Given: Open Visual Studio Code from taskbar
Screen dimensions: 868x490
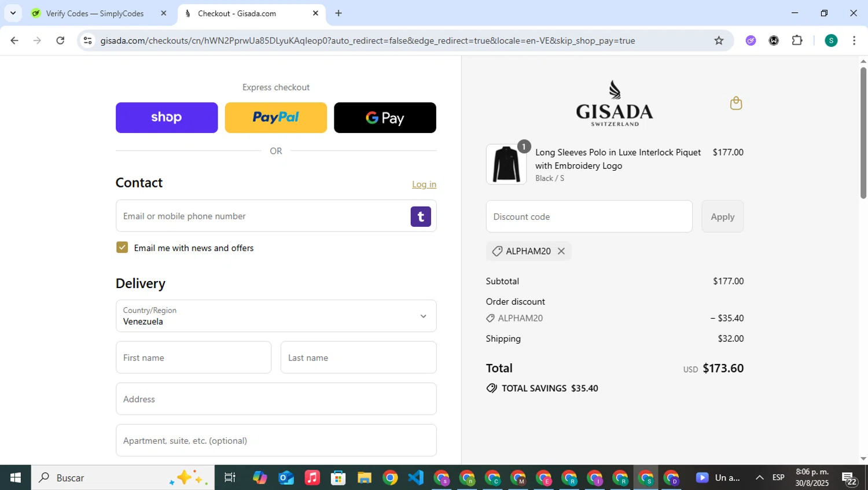Looking at the screenshot, I should pos(416,478).
